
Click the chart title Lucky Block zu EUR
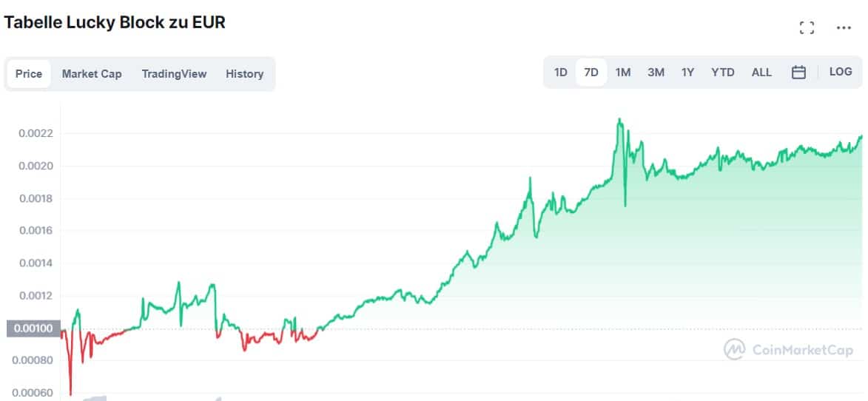pyautogui.click(x=115, y=22)
